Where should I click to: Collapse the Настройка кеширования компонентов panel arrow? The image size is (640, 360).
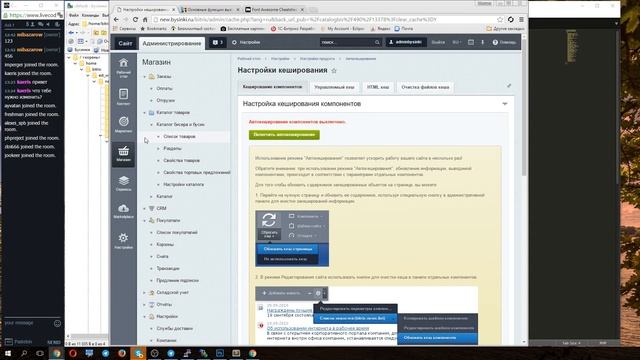(x=505, y=104)
